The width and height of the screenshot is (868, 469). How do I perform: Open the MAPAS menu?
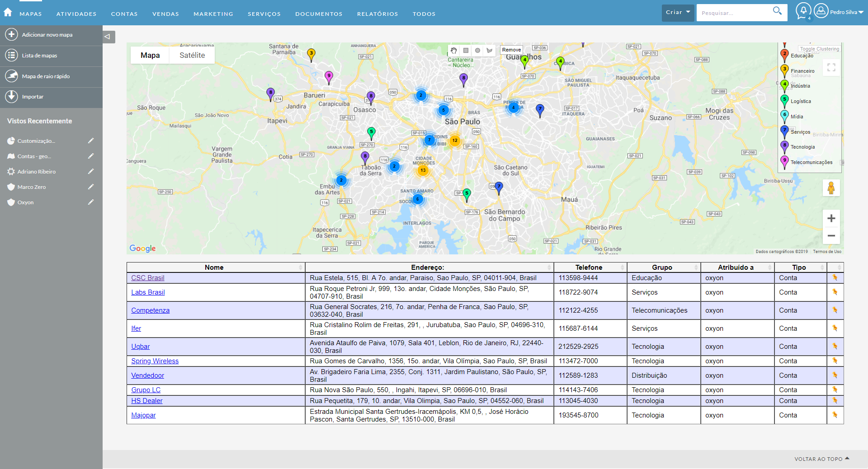31,14
